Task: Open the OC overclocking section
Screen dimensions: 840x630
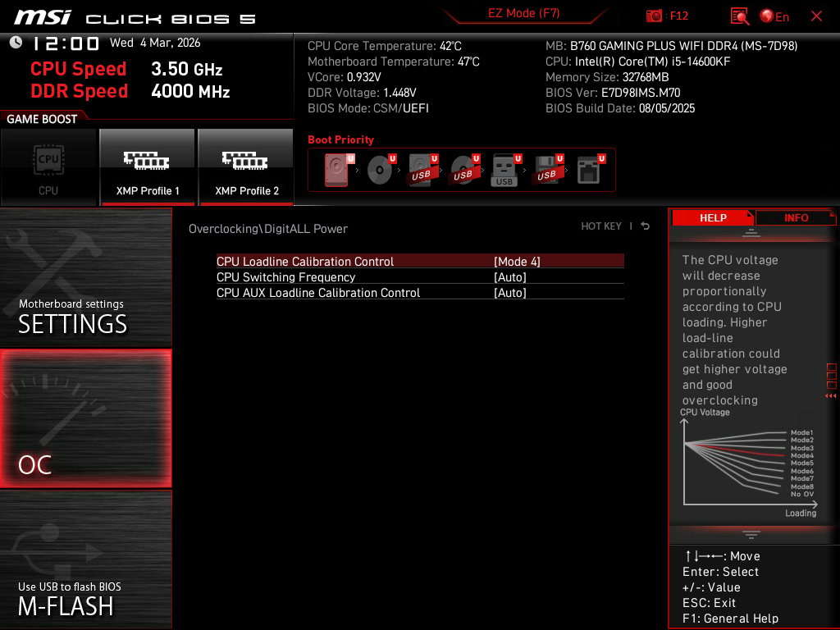Action: [x=85, y=419]
